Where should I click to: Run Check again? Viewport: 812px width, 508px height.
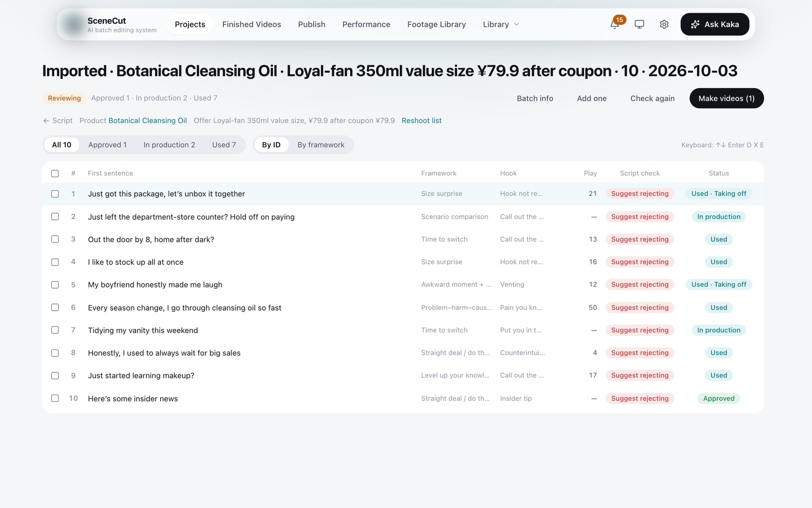(652, 98)
